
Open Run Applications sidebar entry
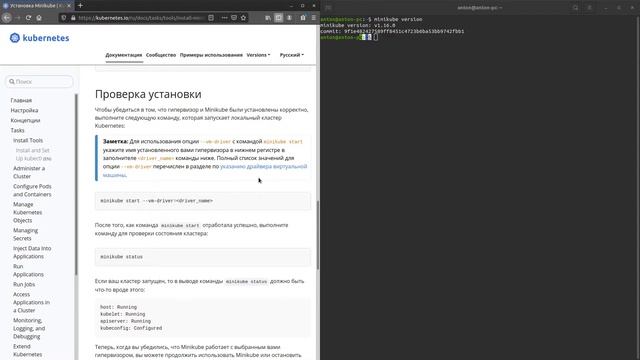tap(28, 270)
